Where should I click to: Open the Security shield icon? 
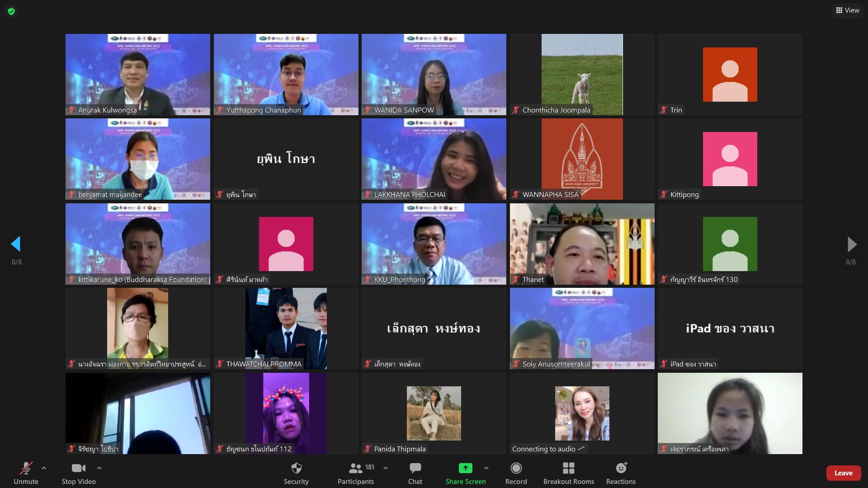pyautogui.click(x=296, y=469)
